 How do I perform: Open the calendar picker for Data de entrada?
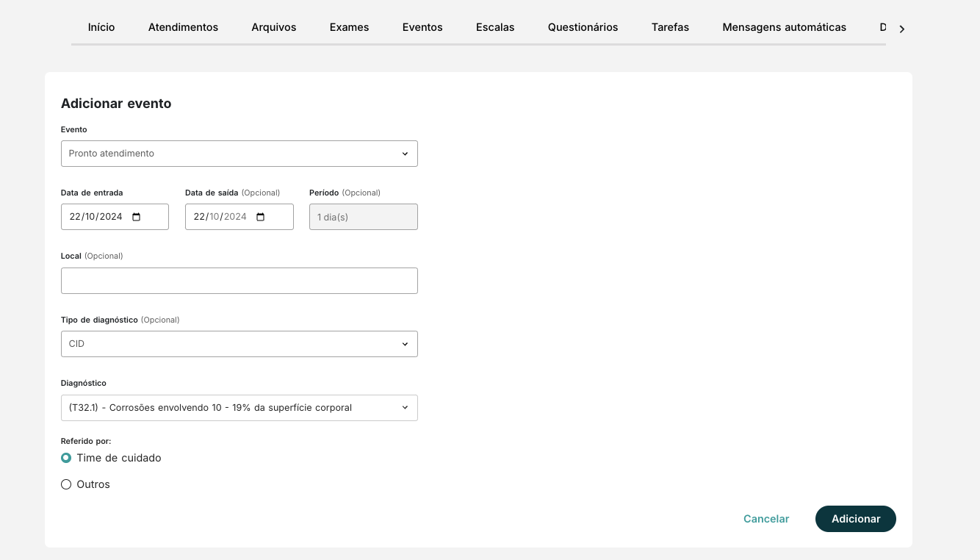click(136, 216)
